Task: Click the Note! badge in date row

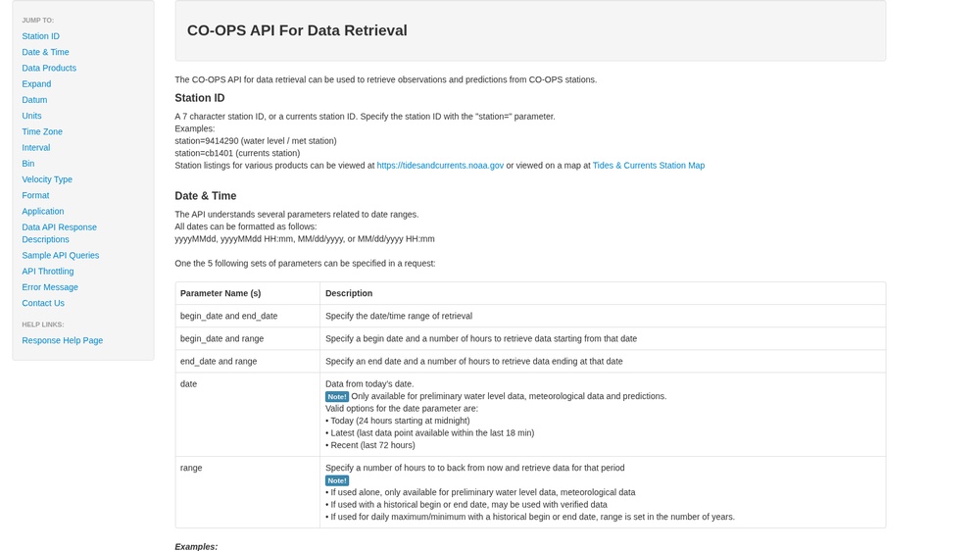Action: (337, 396)
